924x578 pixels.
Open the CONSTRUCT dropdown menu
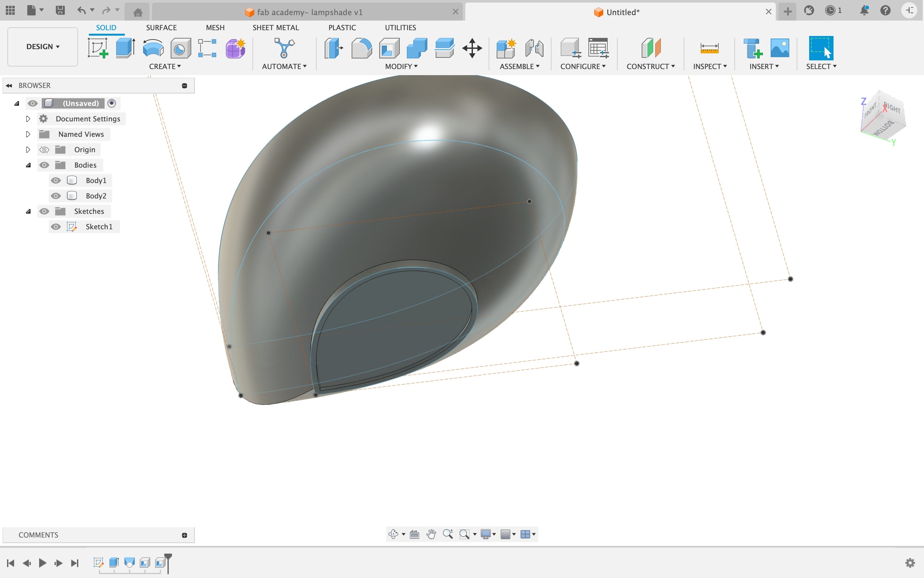click(x=651, y=66)
